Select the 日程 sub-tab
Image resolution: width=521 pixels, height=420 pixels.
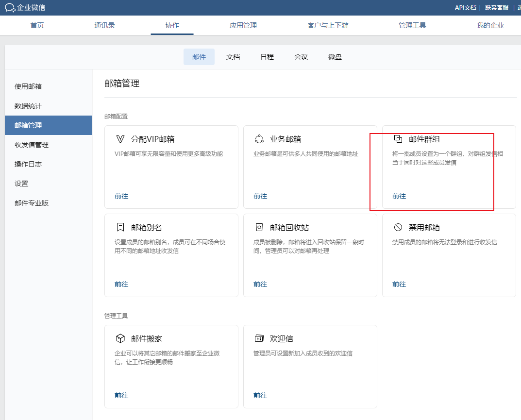[267, 57]
